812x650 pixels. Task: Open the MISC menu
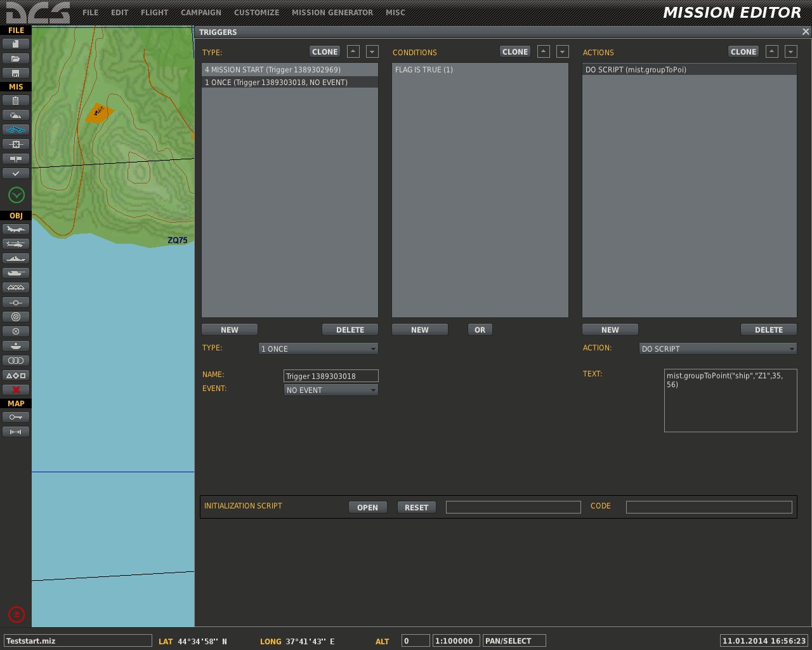pos(395,12)
